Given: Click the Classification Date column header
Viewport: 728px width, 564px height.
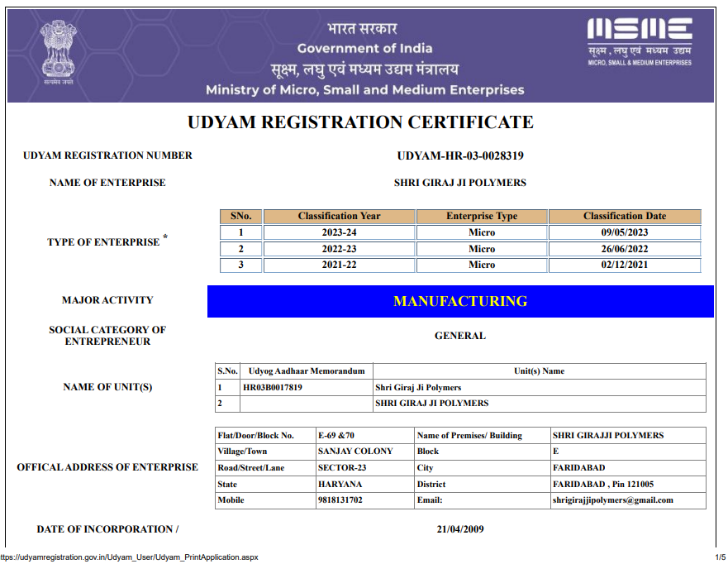Looking at the screenshot, I should pos(625,216).
